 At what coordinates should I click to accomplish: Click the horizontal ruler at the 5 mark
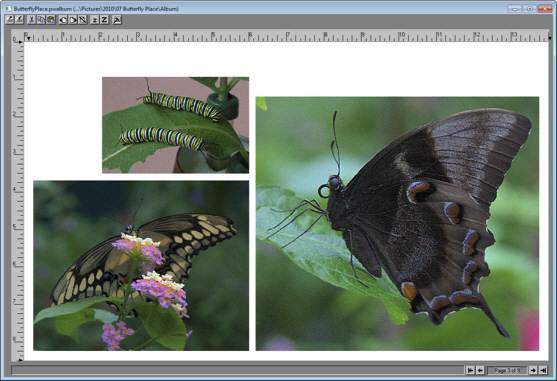coord(213,36)
